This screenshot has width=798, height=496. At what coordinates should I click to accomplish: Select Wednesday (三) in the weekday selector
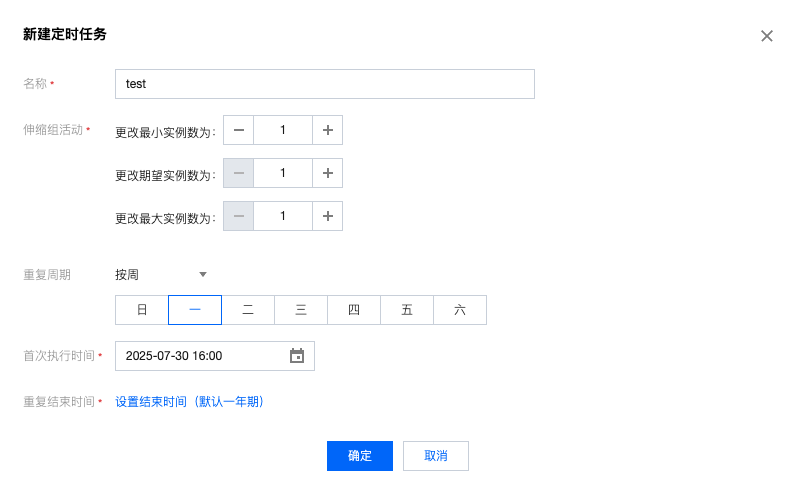301,310
